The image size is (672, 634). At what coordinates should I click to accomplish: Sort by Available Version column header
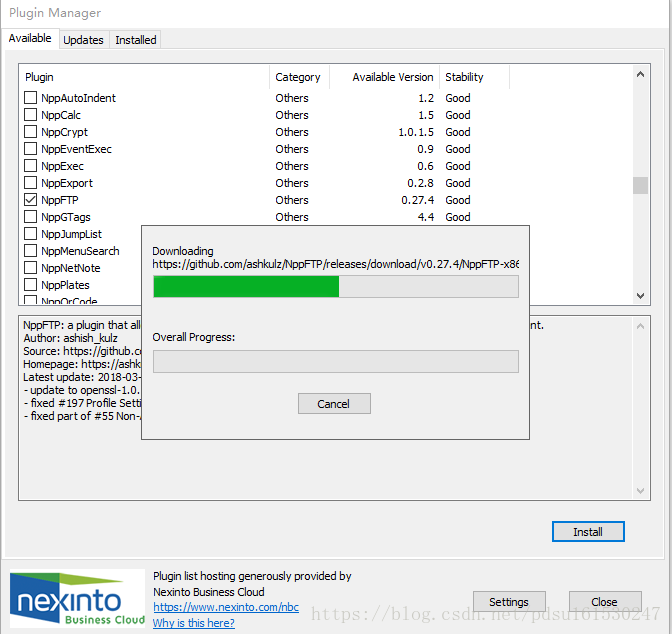pyautogui.click(x=384, y=77)
